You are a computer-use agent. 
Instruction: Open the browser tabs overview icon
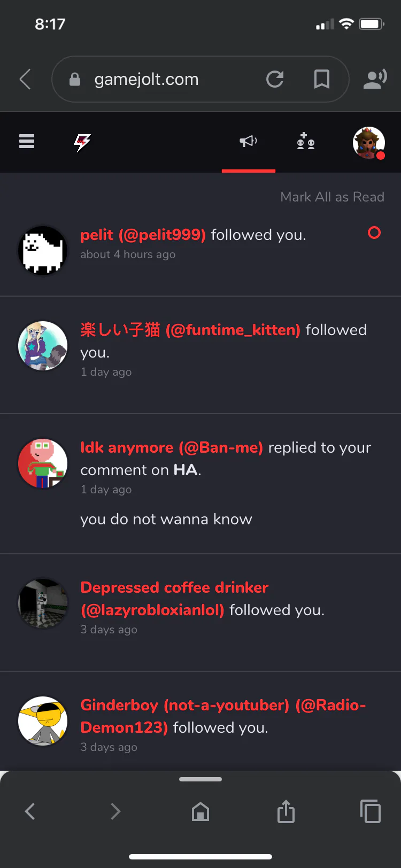[x=371, y=811]
